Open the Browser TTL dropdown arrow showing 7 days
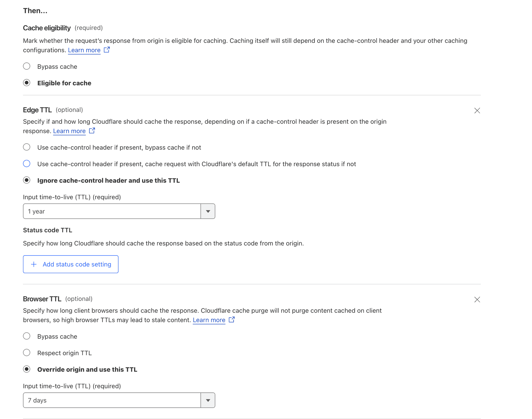This screenshot has height=419, width=532. [x=208, y=400]
